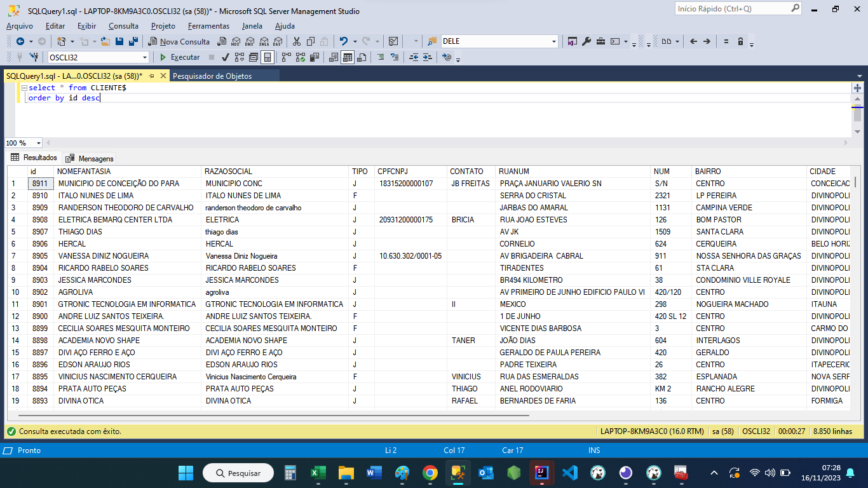Viewport: 868px width, 488px height.
Task: Switch to the Mensagens tab
Action: [x=90, y=158]
